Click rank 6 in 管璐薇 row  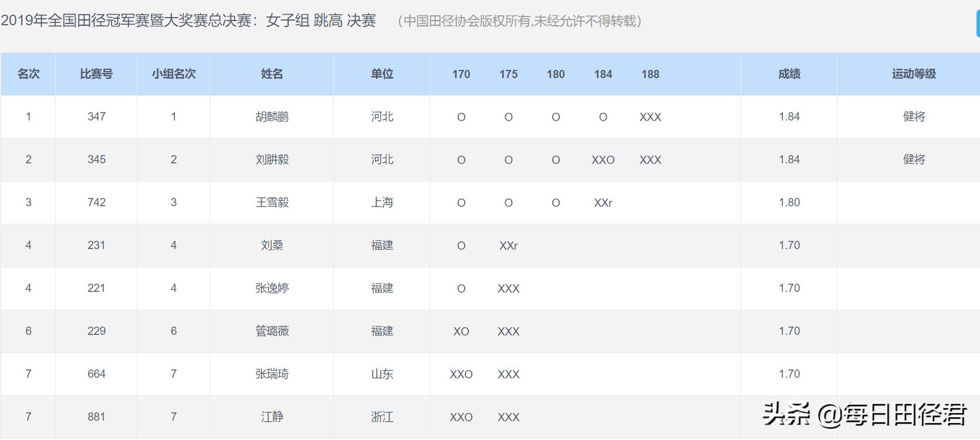[28, 331]
